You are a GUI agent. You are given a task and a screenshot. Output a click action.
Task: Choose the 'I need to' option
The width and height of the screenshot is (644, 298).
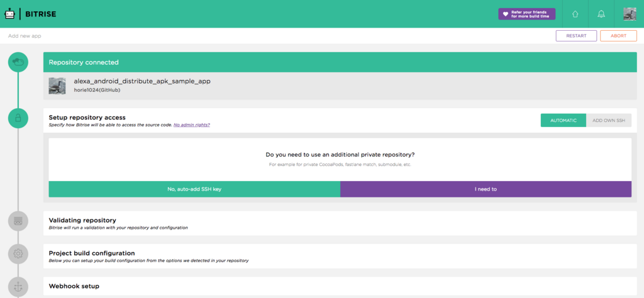coord(486,189)
